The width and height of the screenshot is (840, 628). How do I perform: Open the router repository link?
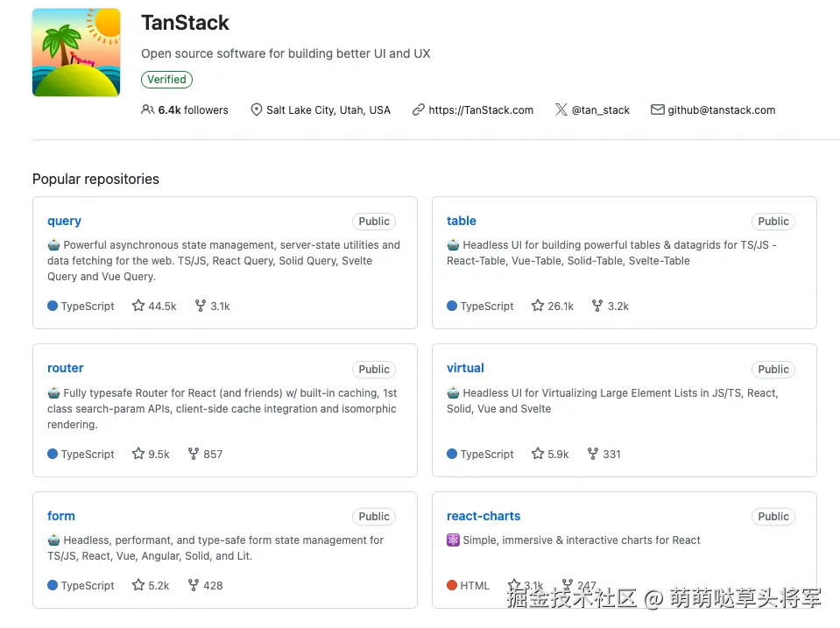[x=66, y=368]
